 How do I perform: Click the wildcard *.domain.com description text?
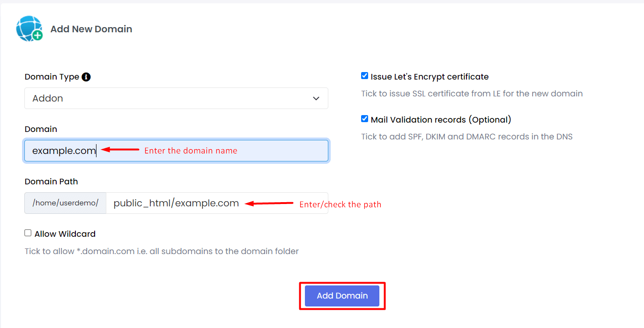162,251
